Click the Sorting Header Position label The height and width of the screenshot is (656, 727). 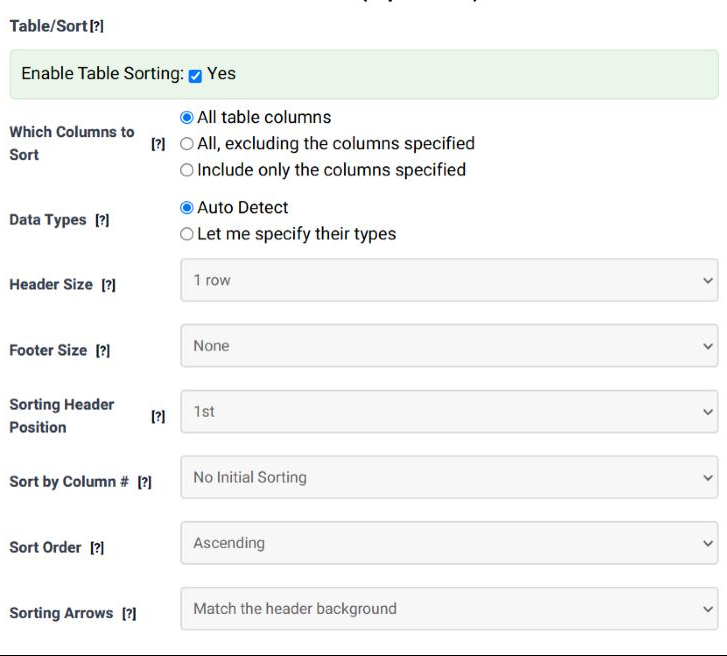pos(62,416)
